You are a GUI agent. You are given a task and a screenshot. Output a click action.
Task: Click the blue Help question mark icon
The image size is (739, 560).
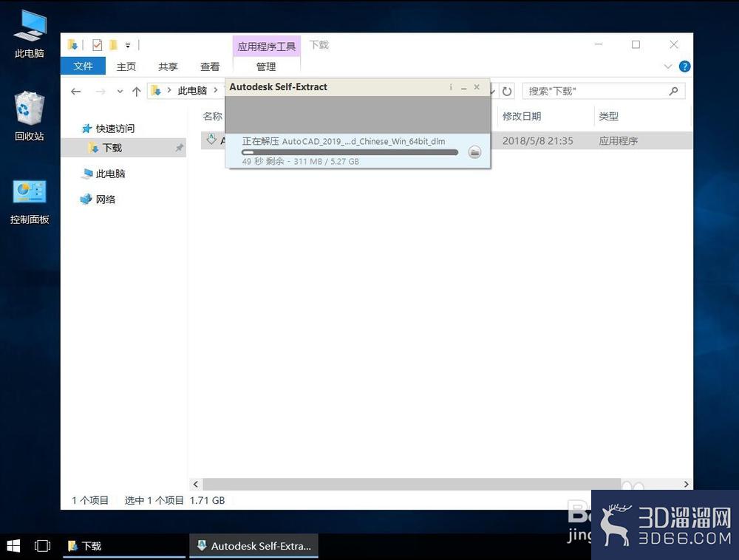coord(684,66)
